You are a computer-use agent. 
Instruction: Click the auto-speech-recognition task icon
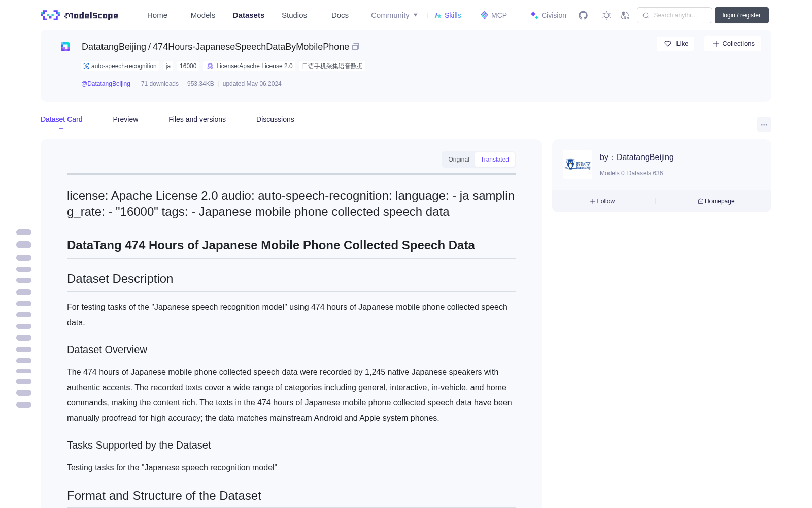[86, 66]
